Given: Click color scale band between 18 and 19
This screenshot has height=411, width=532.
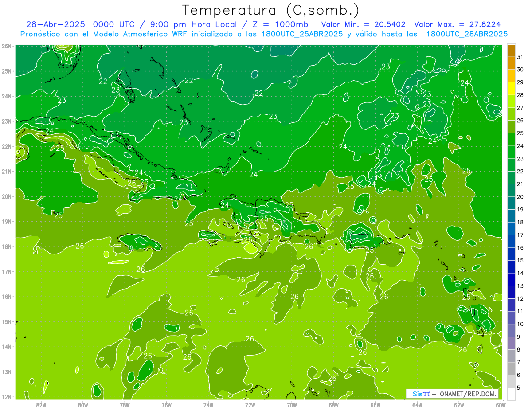Looking at the screenshot, I should click(x=511, y=216).
